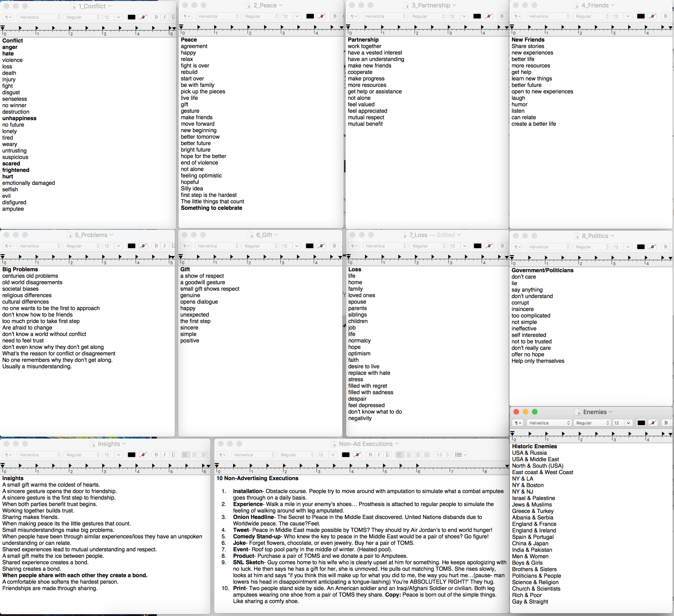Open black text color swatch in Enemies
Image resolution: width=674 pixels, height=616 pixels.
coord(641,423)
